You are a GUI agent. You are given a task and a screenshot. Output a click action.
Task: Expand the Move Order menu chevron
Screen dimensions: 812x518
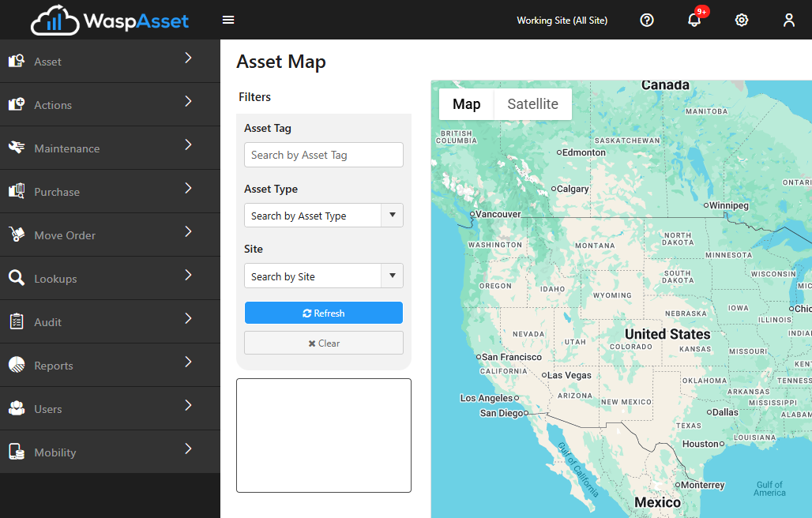tap(189, 232)
